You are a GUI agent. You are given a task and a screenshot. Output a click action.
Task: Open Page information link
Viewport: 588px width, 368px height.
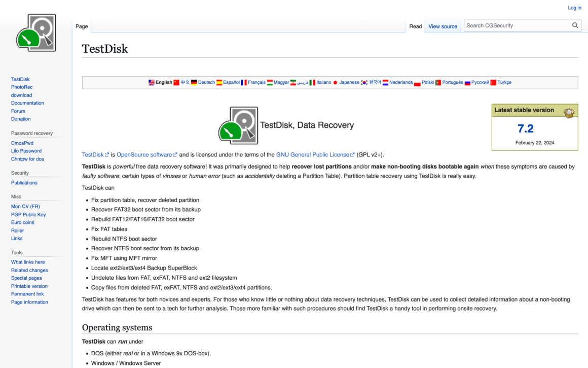point(29,303)
